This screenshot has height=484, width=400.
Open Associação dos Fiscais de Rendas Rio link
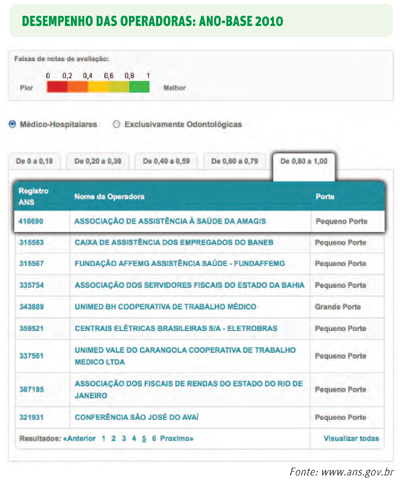(x=189, y=390)
